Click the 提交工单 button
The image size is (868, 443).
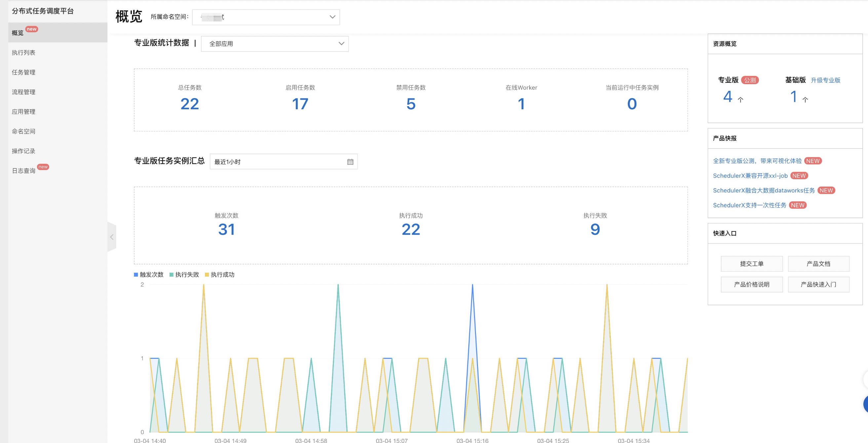click(x=751, y=264)
